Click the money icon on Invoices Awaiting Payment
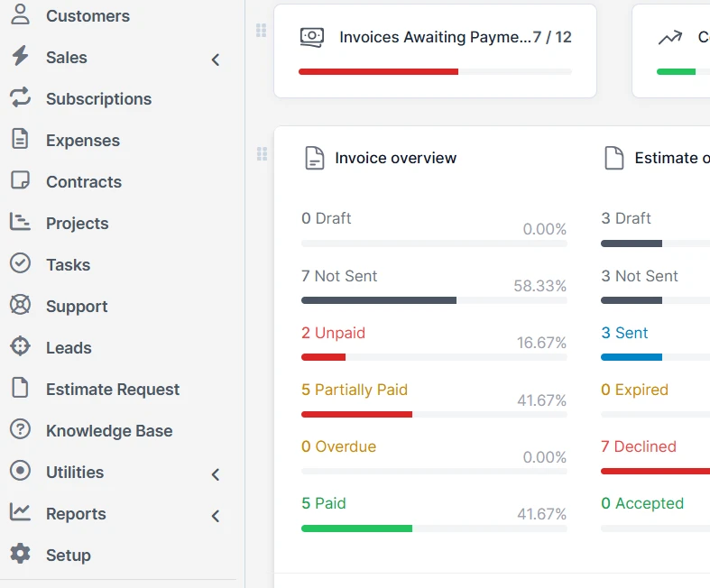Image resolution: width=710 pixels, height=588 pixels. tap(312, 38)
